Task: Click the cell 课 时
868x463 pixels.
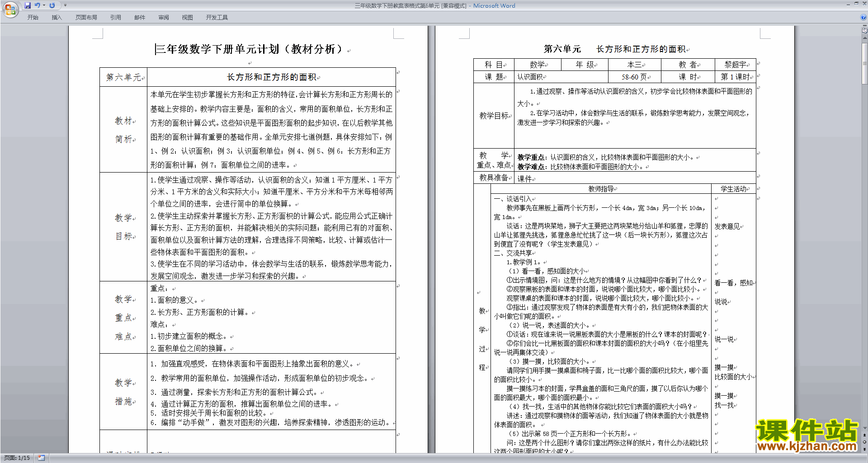Action: (x=688, y=77)
